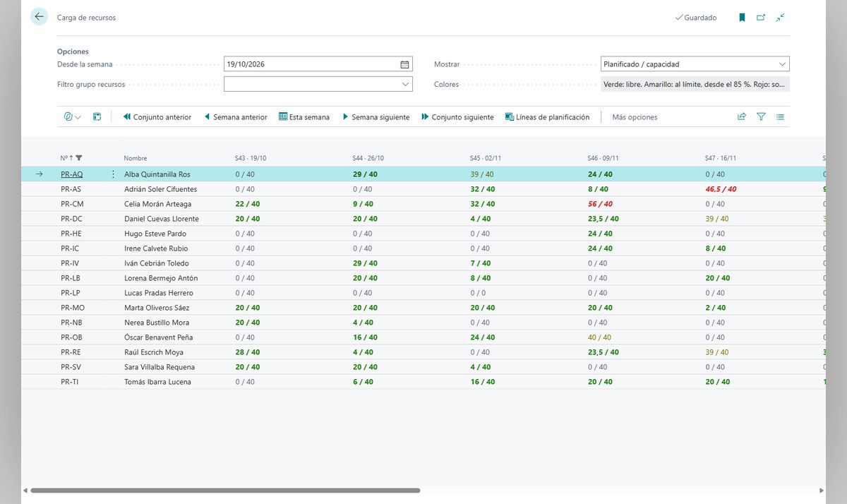Image resolution: width=847 pixels, height=504 pixels.
Task: Open the calendar picker for Desde la semana
Action: point(404,64)
